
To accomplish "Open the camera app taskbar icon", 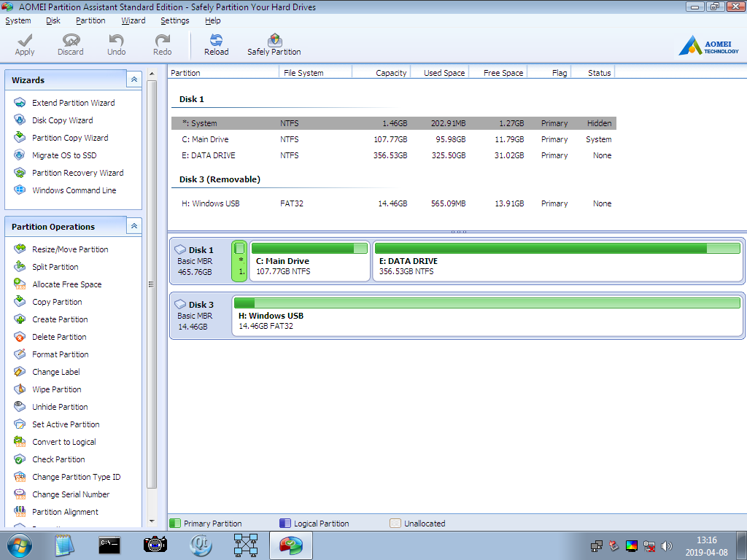I will tap(155, 545).
